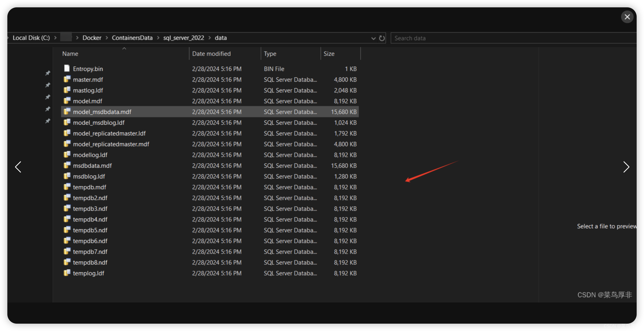Screen dimensions: 644x331
Task: Click the modellog.ldf file icon
Action: pyautogui.click(x=67, y=154)
